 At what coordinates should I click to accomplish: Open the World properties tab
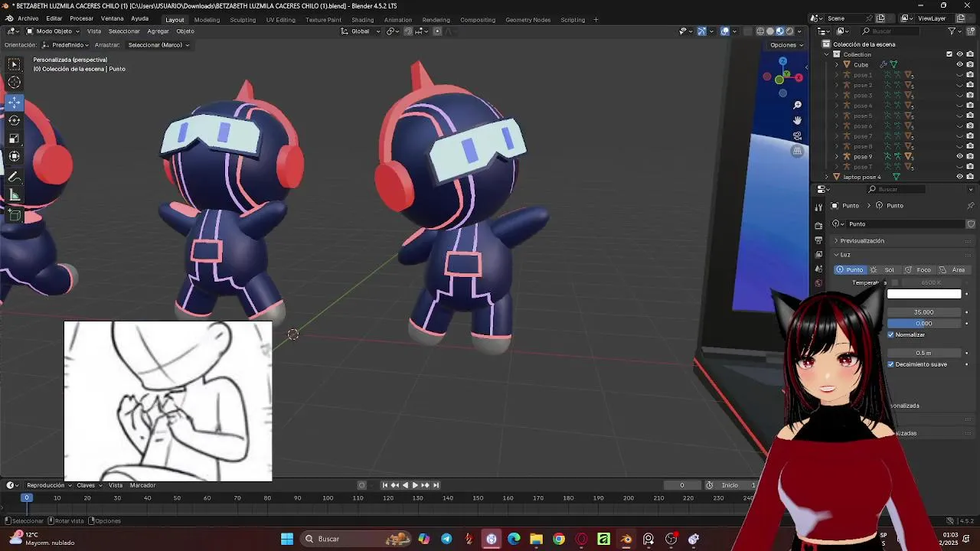coord(818,284)
